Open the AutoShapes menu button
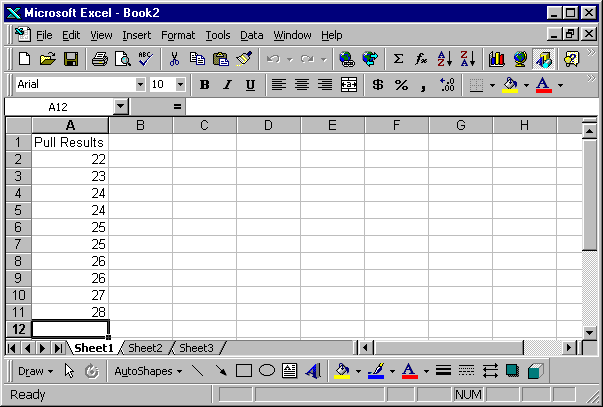 coord(148,371)
